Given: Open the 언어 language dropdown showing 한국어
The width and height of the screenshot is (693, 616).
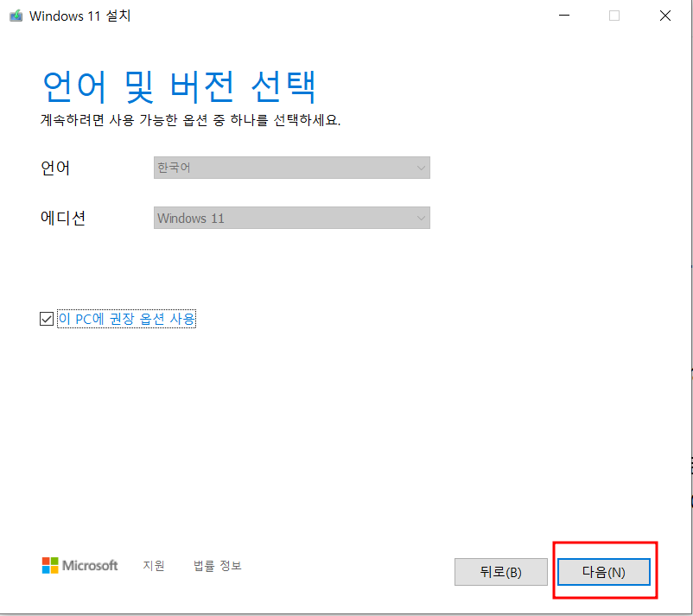Looking at the screenshot, I should point(291,168).
